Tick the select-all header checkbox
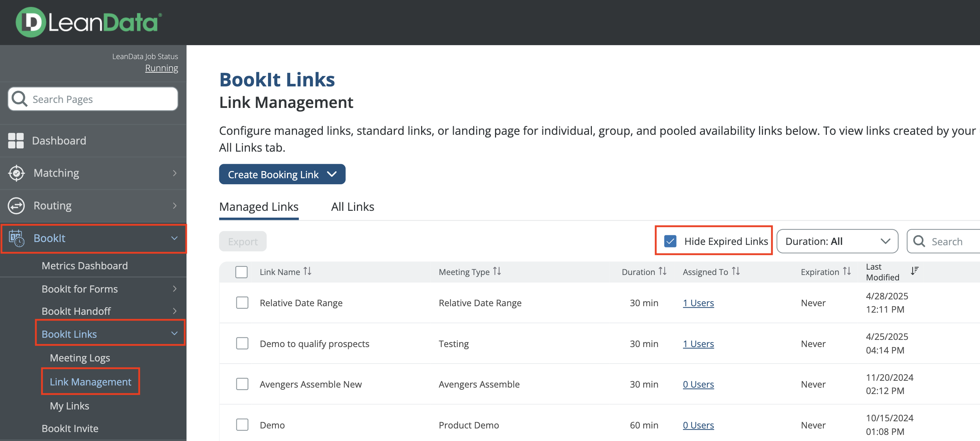The height and width of the screenshot is (441, 980). pyautogui.click(x=241, y=272)
